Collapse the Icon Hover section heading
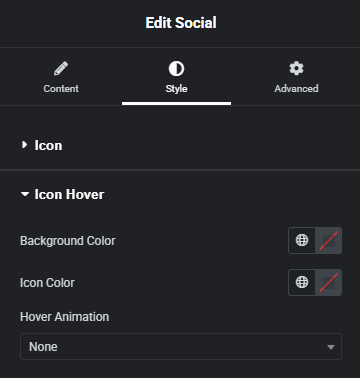Screen dimensions: 360x378 click(x=69, y=194)
